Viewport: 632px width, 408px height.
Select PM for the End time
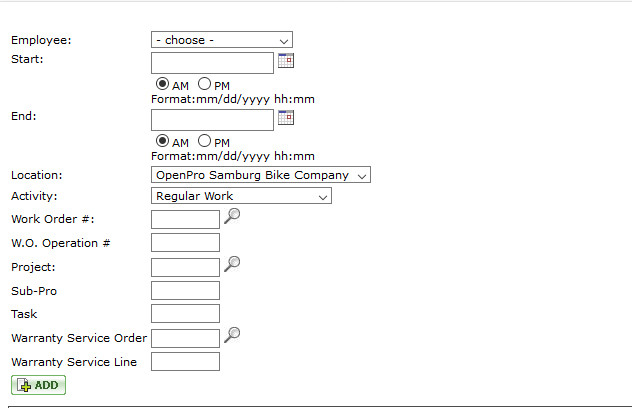pos(204,141)
